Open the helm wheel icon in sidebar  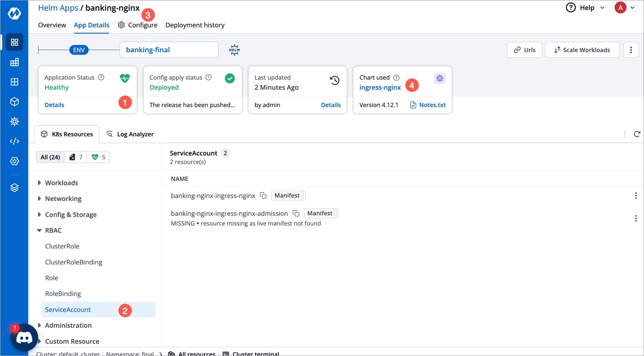click(14, 122)
